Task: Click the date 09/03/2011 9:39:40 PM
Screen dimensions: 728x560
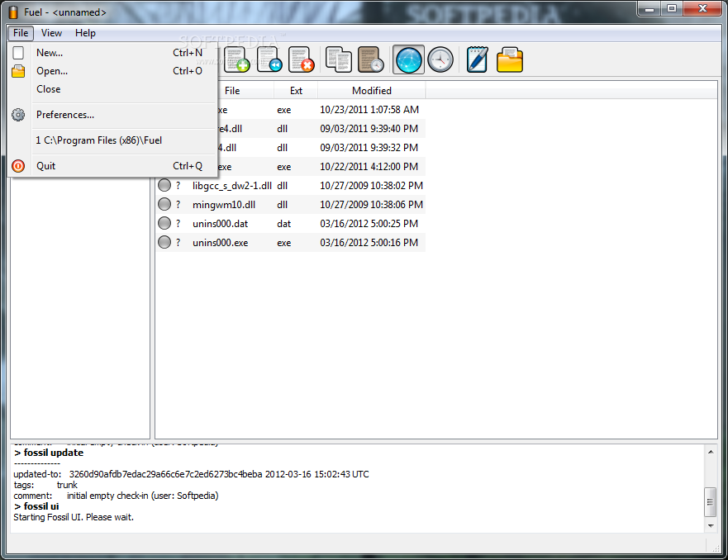Action: (x=369, y=129)
